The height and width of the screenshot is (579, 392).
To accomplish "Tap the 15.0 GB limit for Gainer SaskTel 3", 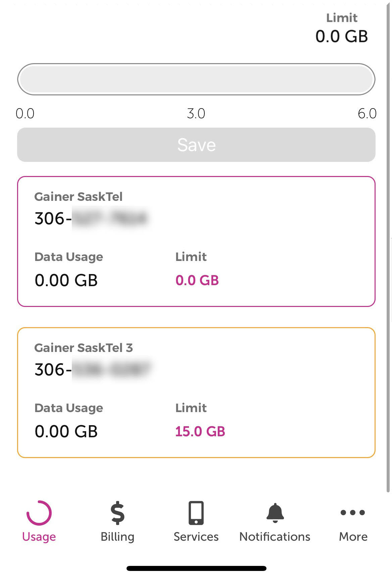I will pyautogui.click(x=200, y=431).
